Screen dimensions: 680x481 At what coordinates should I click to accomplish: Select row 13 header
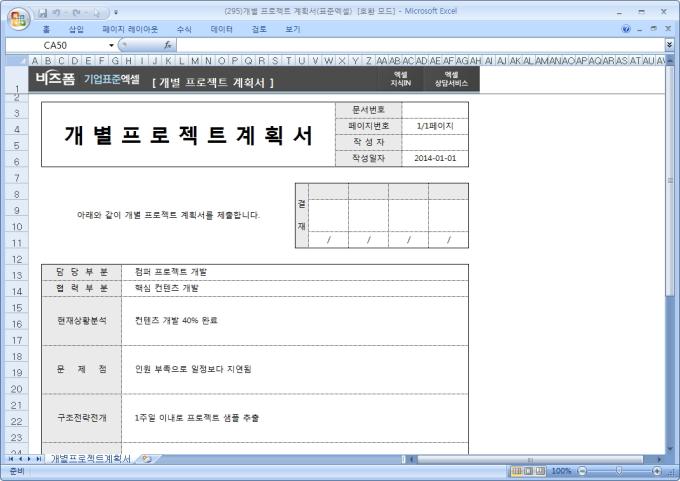(x=17, y=275)
